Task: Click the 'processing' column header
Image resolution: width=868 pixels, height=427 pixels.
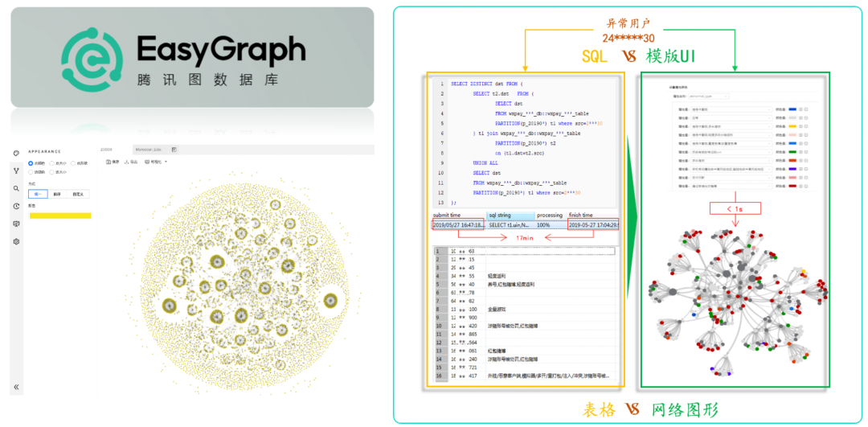Action: (x=551, y=215)
